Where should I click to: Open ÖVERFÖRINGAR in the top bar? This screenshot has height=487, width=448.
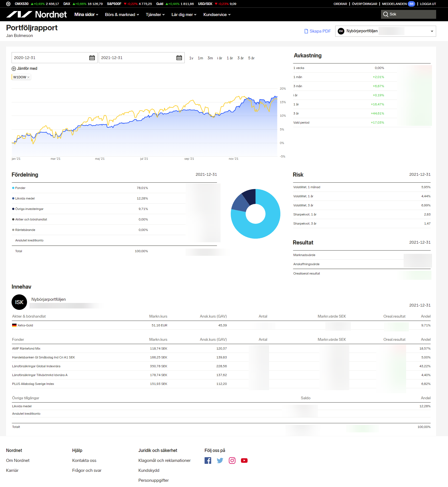364,4
